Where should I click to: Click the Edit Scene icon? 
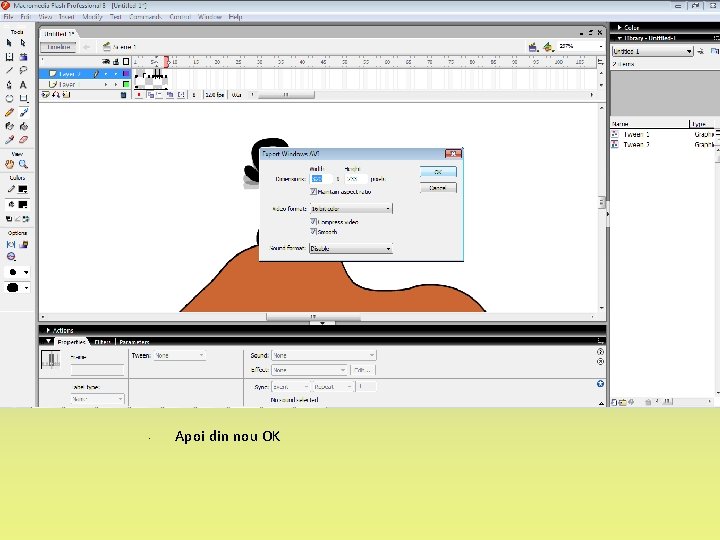(x=533, y=47)
